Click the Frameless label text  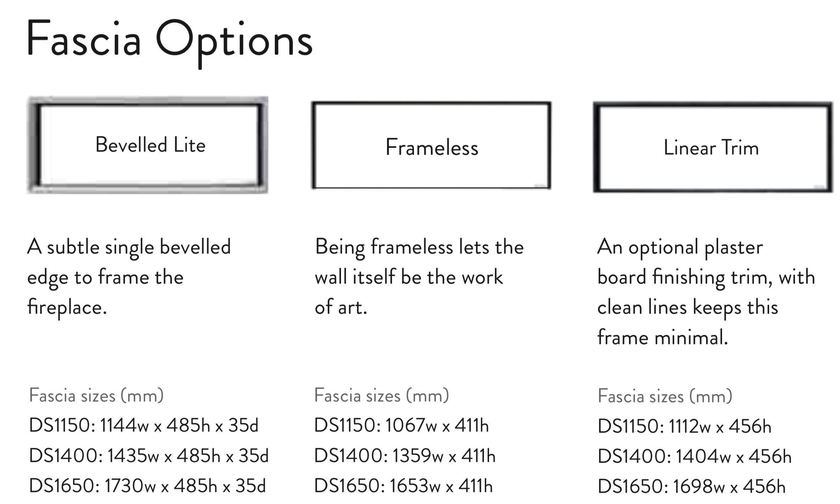pos(432,147)
